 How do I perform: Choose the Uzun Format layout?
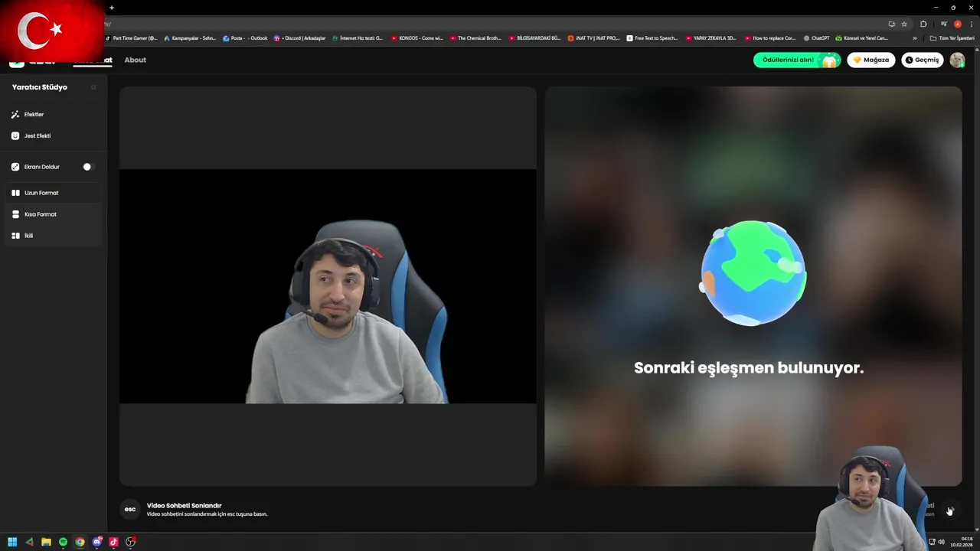pos(53,193)
